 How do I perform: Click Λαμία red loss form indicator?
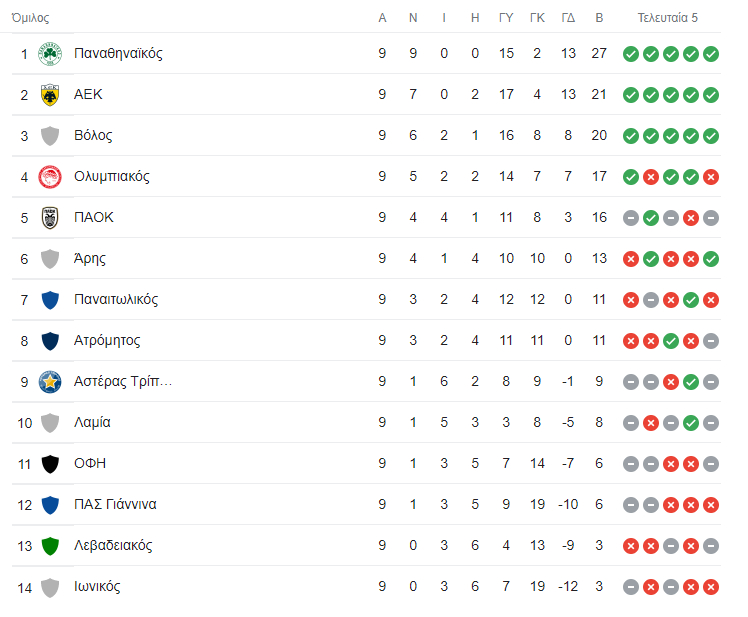[651, 423]
